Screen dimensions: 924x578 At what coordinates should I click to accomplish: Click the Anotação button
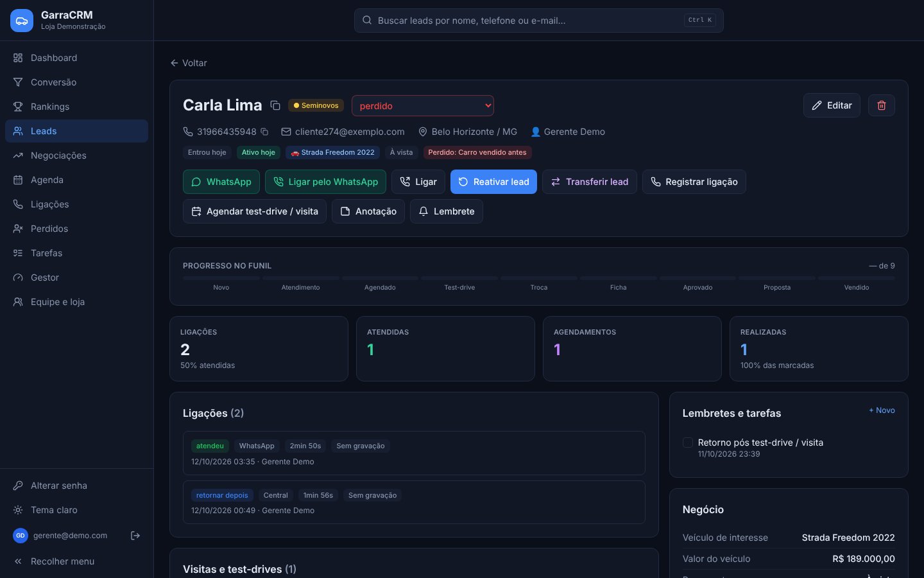368,211
